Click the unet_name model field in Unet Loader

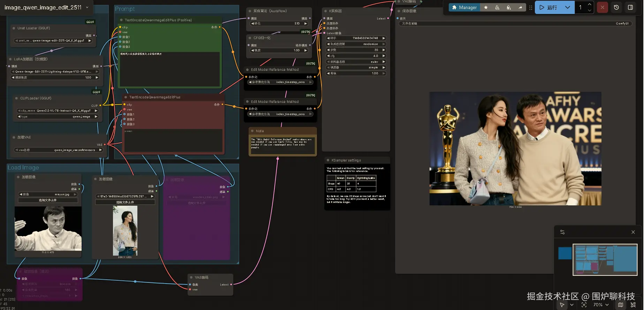pos(53,41)
